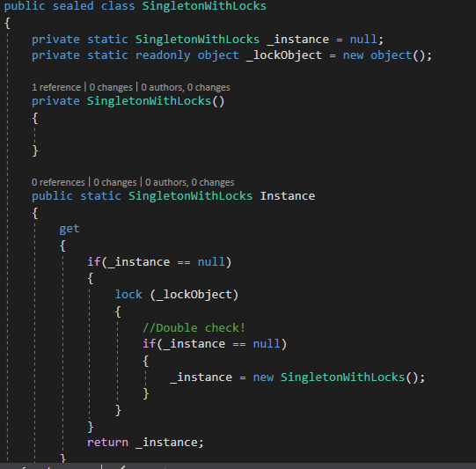This screenshot has height=469, width=476.
Task: Click "0 changes" beside "0 references"
Action: point(115,182)
